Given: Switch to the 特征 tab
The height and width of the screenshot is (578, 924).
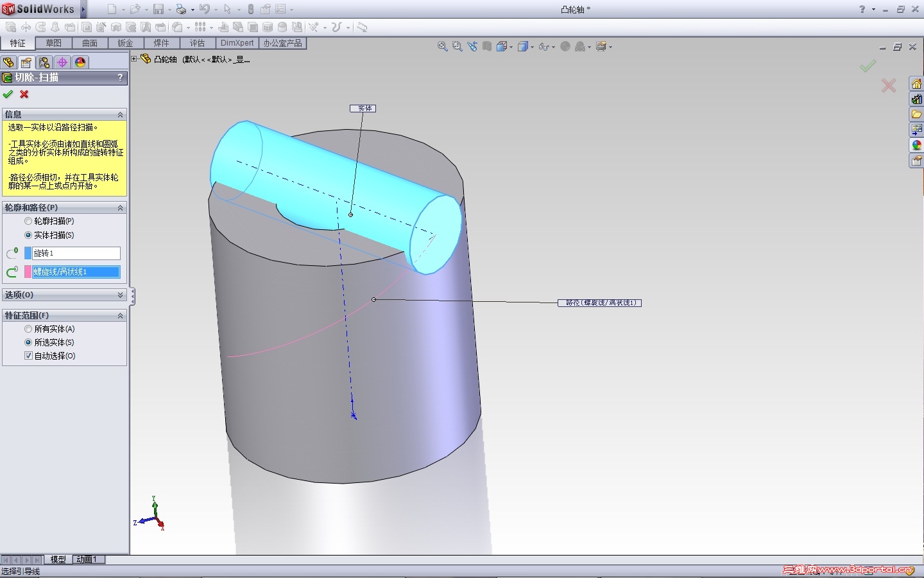Looking at the screenshot, I should [17, 43].
